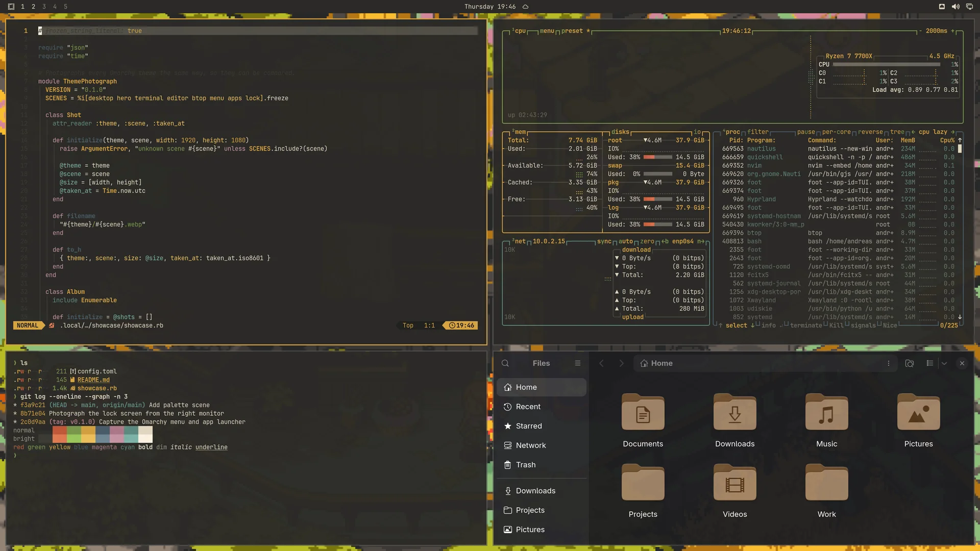Viewport: 980px width, 551px height.
Task: Open the Videos folder
Action: (x=735, y=491)
